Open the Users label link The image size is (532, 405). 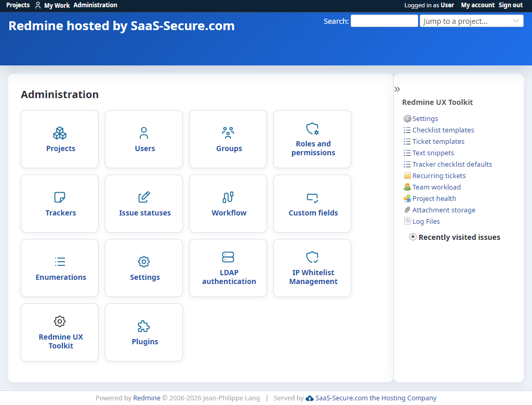click(145, 148)
